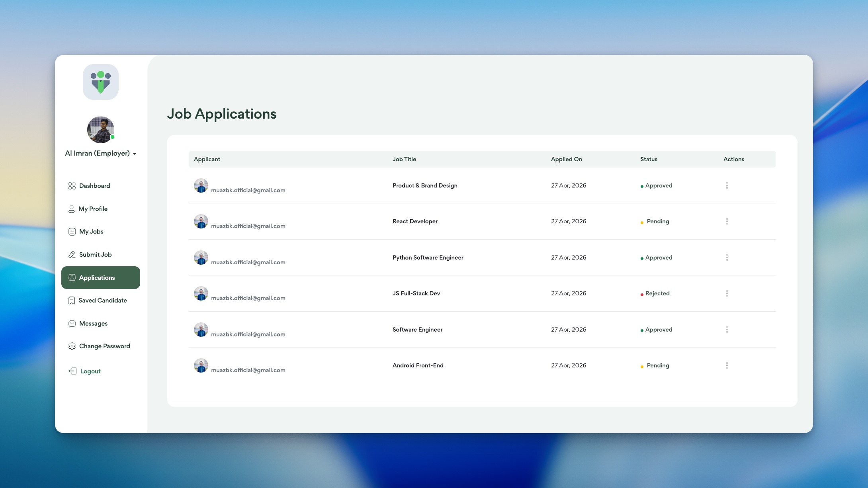The image size is (868, 488).
Task: Select the Applications menu item
Action: point(97,278)
